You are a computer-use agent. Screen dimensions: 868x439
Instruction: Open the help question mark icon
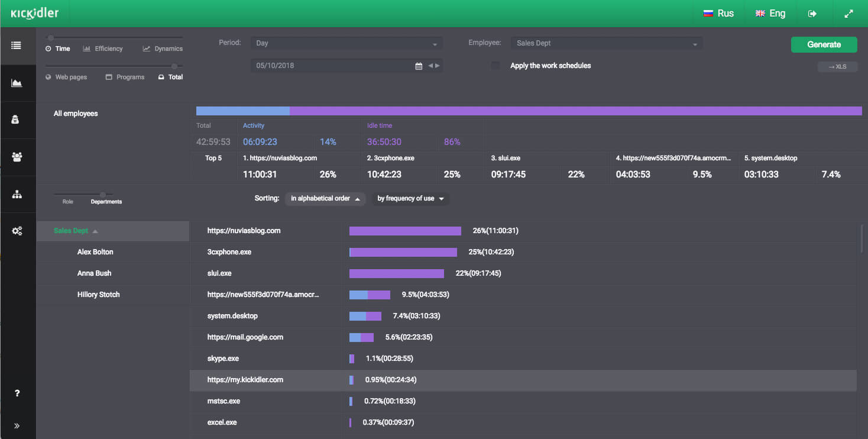tap(17, 394)
